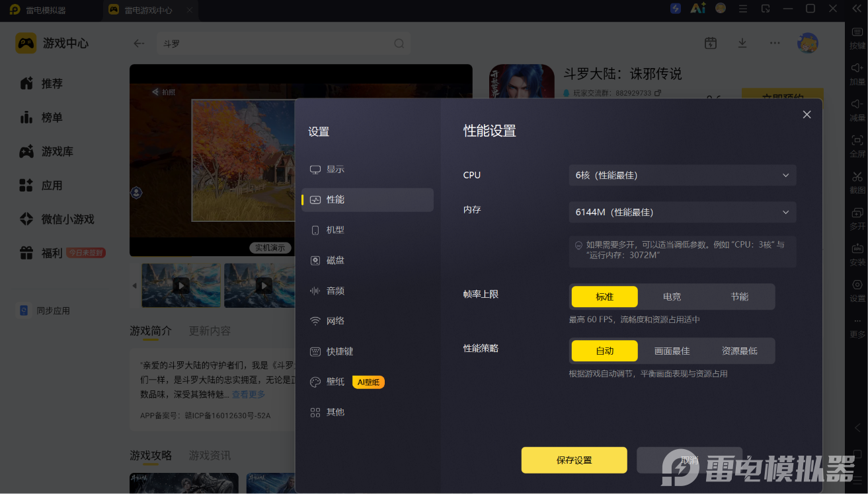Open the 快捷键 settings tab
The width and height of the screenshot is (868, 494).
(x=368, y=352)
